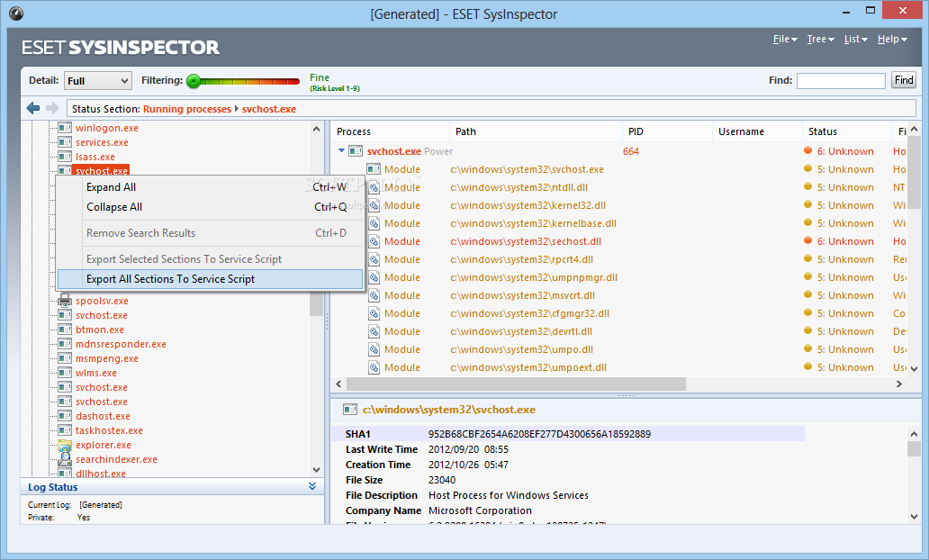Screen dimensions: 929x560
Task: Click the wlms.exe process icon
Action: 65,373
